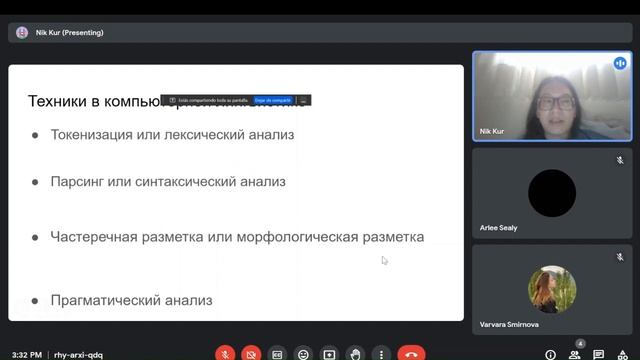Screen dimensions: 640x360
Task: Click muted mic icon on Varvara Smirnova tile
Action: (x=620, y=257)
